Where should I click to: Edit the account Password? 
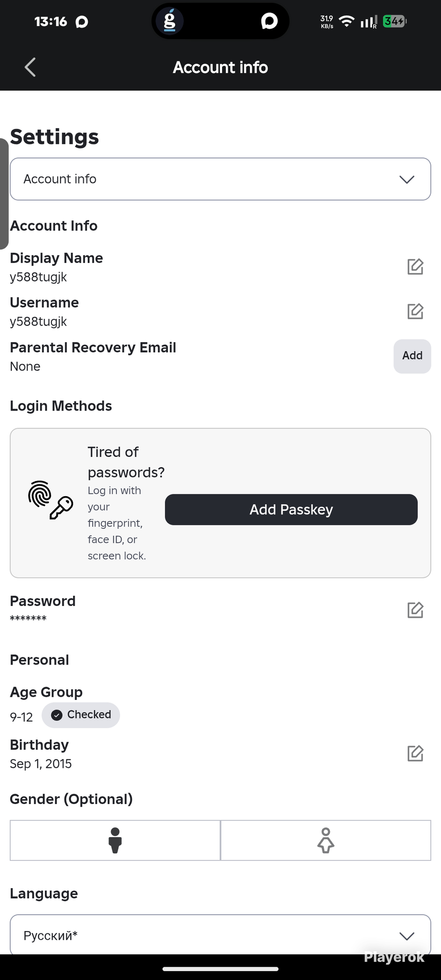pyautogui.click(x=415, y=610)
